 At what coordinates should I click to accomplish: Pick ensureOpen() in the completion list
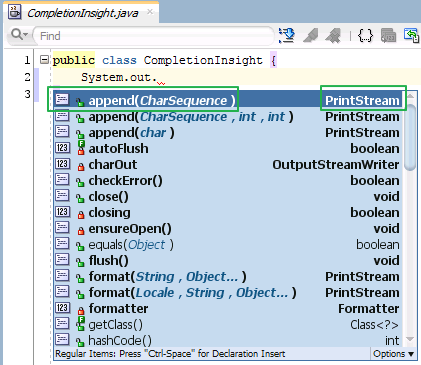[x=228, y=229]
